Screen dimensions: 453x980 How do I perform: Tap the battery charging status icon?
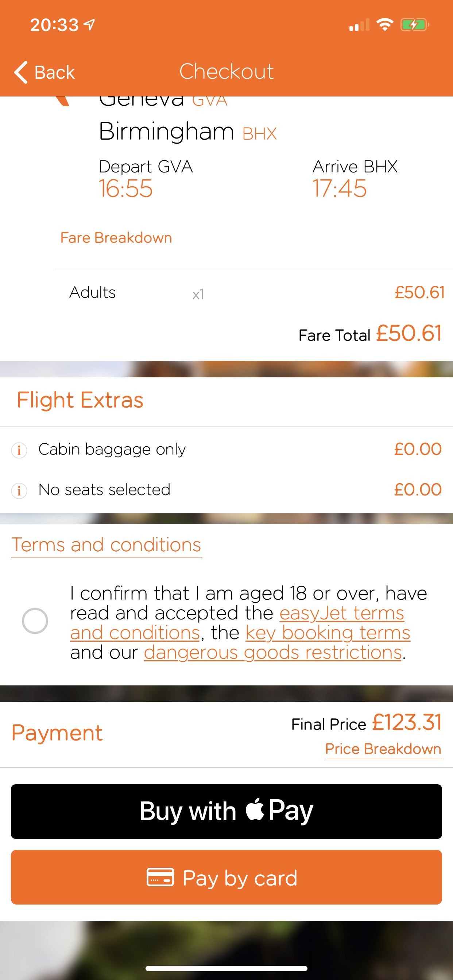click(x=414, y=25)
